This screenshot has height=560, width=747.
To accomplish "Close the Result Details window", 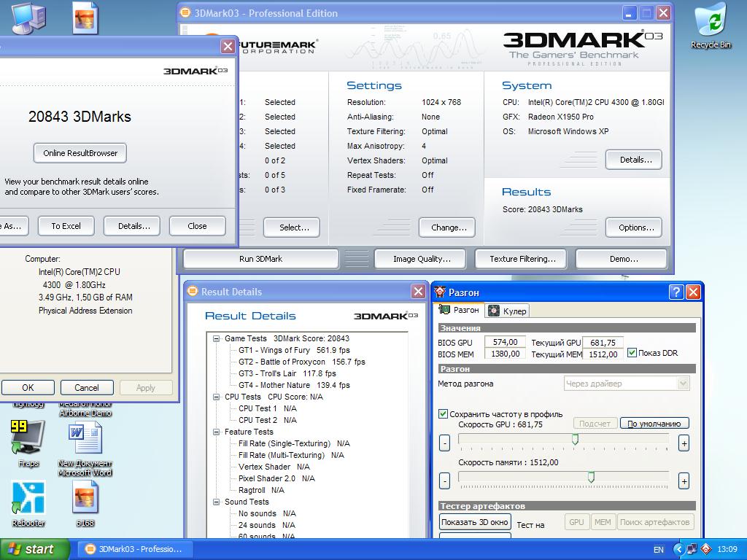I will coord(418,292).
